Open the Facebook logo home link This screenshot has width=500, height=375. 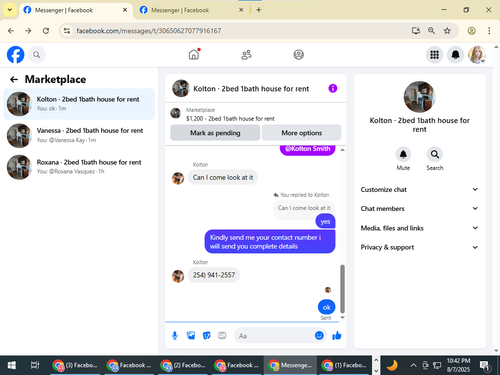tap(15, 55)
